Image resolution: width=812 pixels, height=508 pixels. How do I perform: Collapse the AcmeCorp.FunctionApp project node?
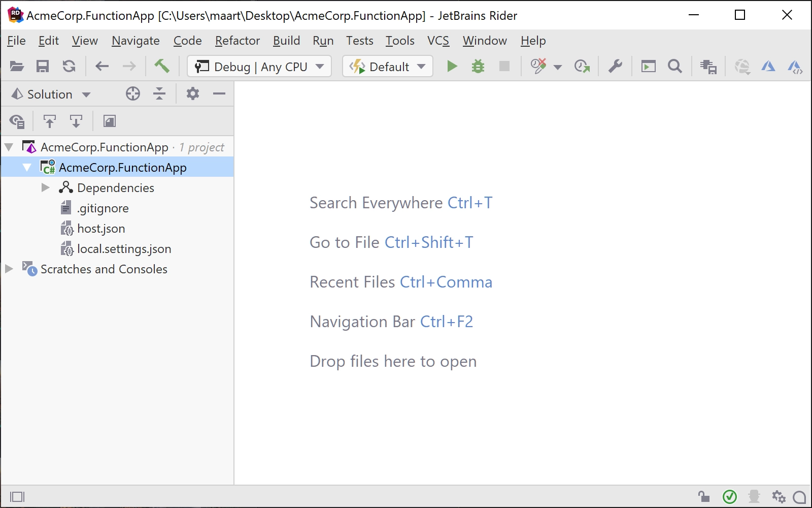click(x=27, y=168)
